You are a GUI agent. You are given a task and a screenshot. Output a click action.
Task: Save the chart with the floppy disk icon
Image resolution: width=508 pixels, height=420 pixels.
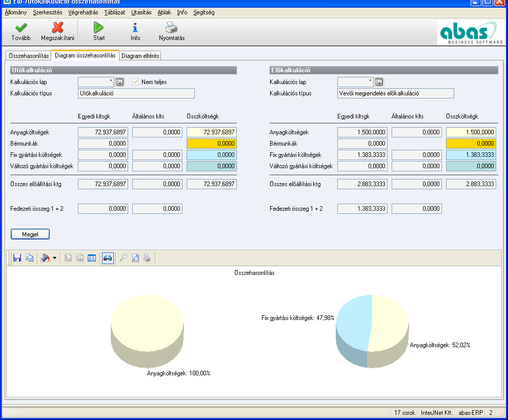(17, 258)
